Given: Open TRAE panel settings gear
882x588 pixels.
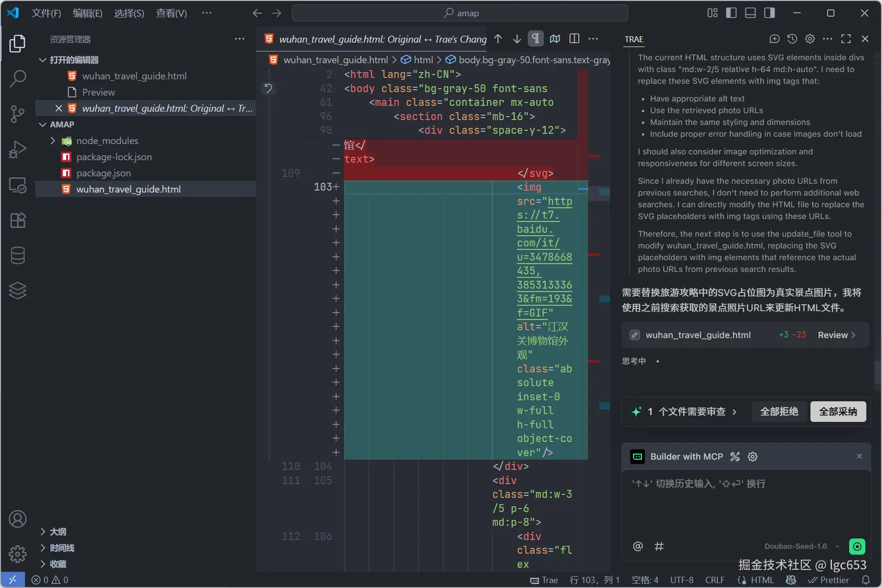Looking at the screenshot, I should coord(810,39).
